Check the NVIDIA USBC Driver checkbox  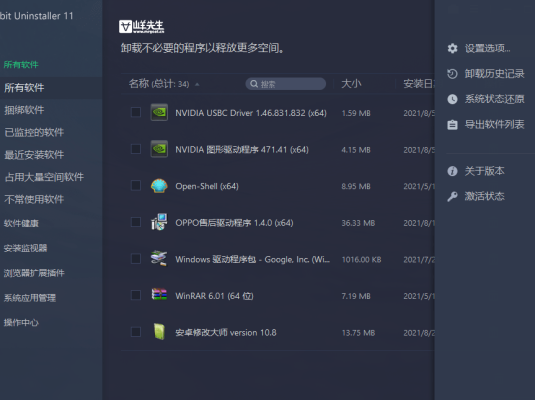pyautogui.click(x=136, y=112)
